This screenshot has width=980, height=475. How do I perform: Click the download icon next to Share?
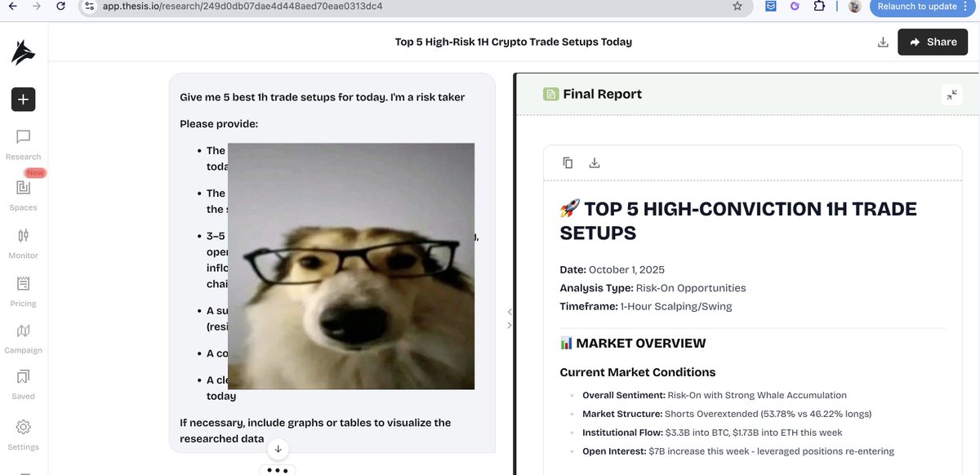[883, 42]
